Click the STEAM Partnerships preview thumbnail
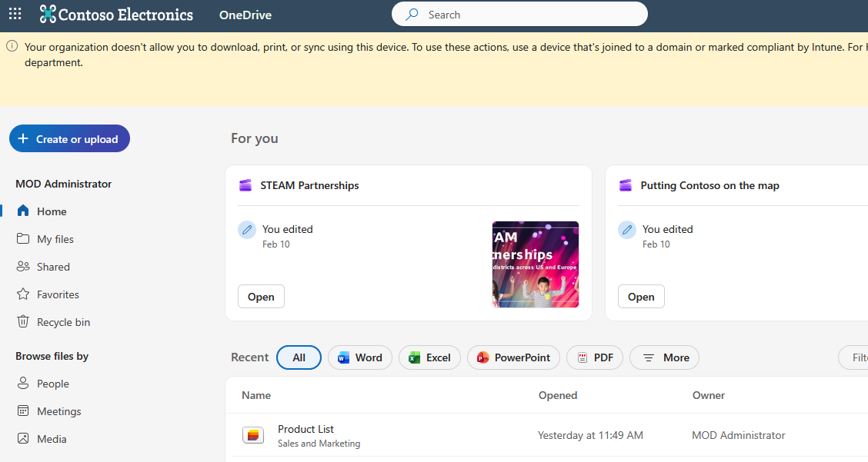This screenshot has height=462, width=868. point(535,264)
